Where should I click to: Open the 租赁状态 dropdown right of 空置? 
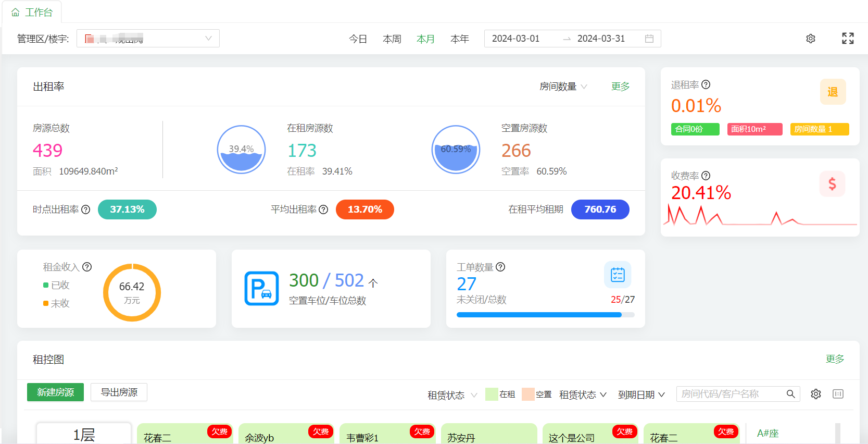pos(583,395)
